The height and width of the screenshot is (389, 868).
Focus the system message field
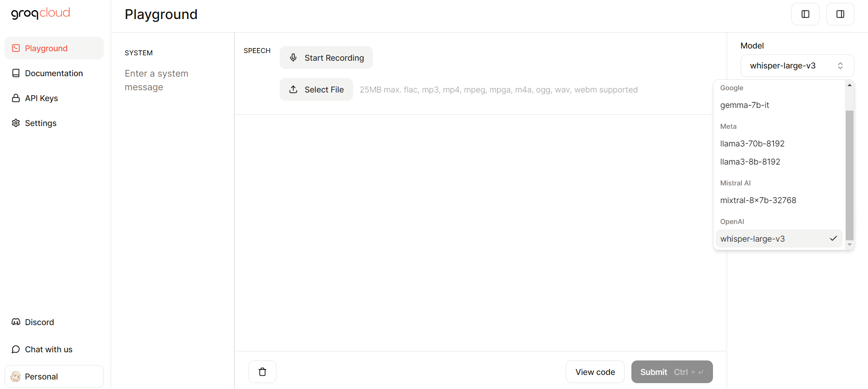[172, 80]
